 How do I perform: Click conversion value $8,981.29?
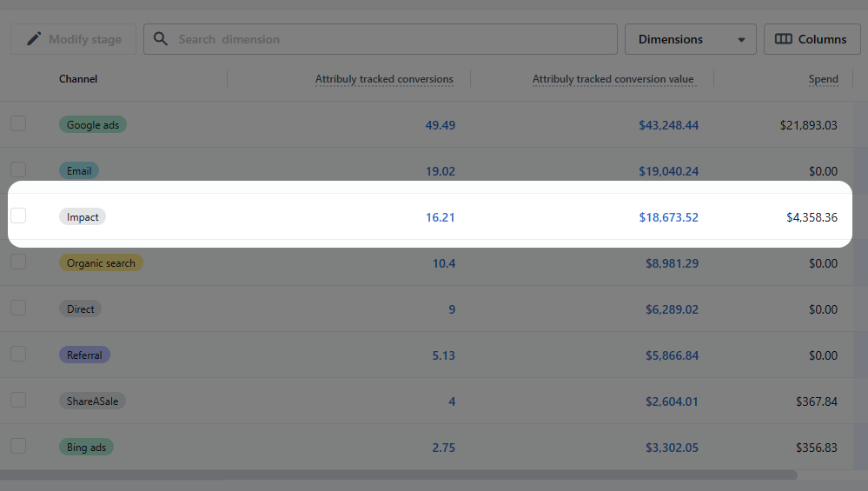point(672,263)
